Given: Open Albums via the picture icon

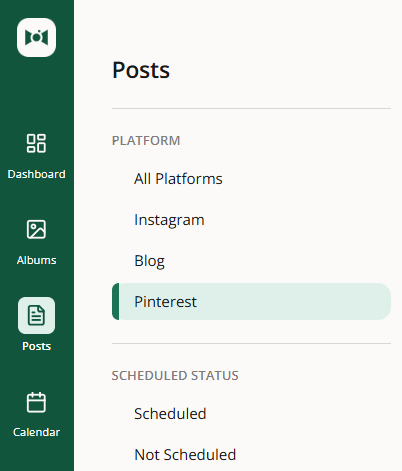Looking at the screenshot, I should click(36, 229).
